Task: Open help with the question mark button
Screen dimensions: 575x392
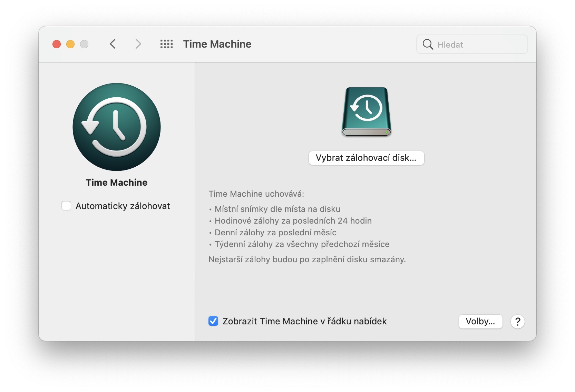Action: 518,322
